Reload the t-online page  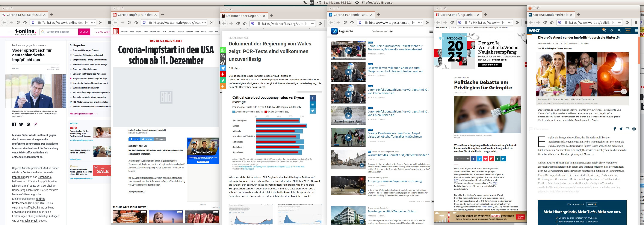18,22
